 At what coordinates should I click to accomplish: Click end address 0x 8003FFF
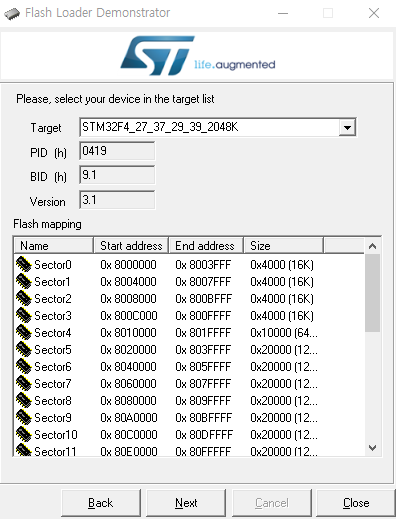coord(203,265)
